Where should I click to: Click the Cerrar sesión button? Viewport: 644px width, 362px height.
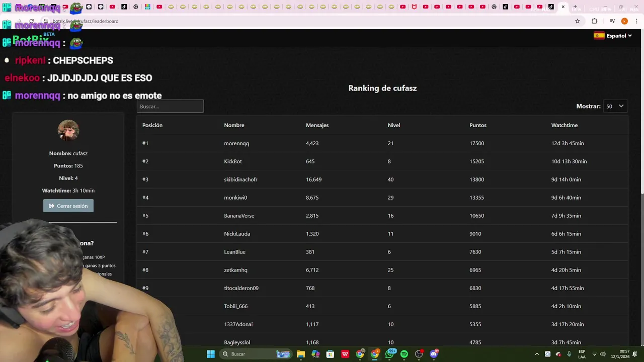click(68, 206)
